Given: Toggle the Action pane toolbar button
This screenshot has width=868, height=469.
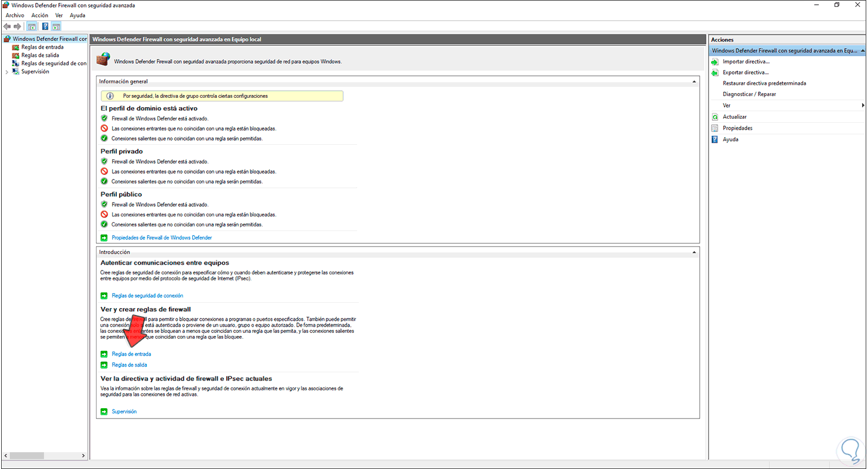Looking at the screenshot, I should (x=56, y=27).
